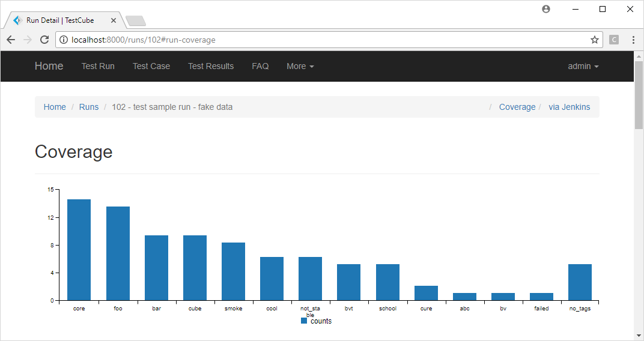Click the bvt bar in chart
Image resolution: width=644 pixels, height=341 pixels.
[x=348, y=282]
